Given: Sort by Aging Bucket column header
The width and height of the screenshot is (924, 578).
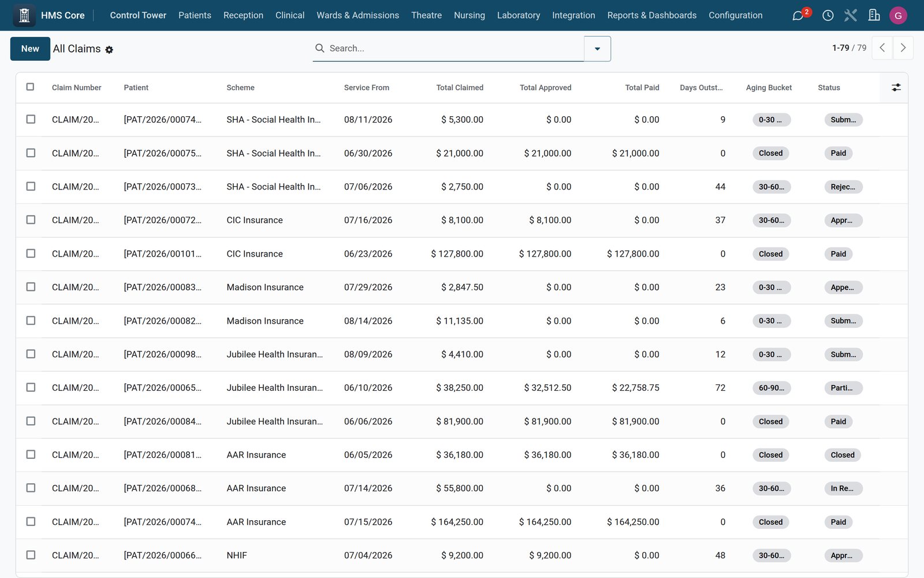Looking at the screenshot, I should pos(769,87).
